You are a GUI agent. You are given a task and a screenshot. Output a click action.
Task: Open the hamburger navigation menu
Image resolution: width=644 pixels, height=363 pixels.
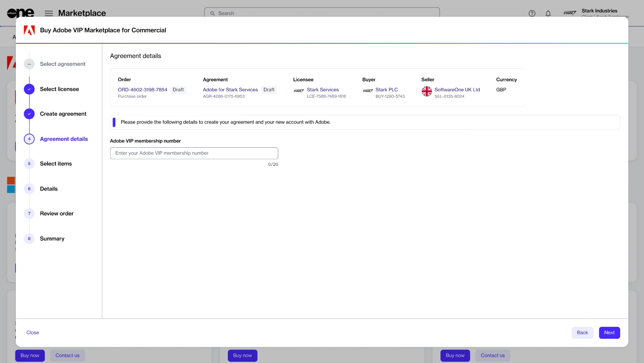tap(49, 13)
